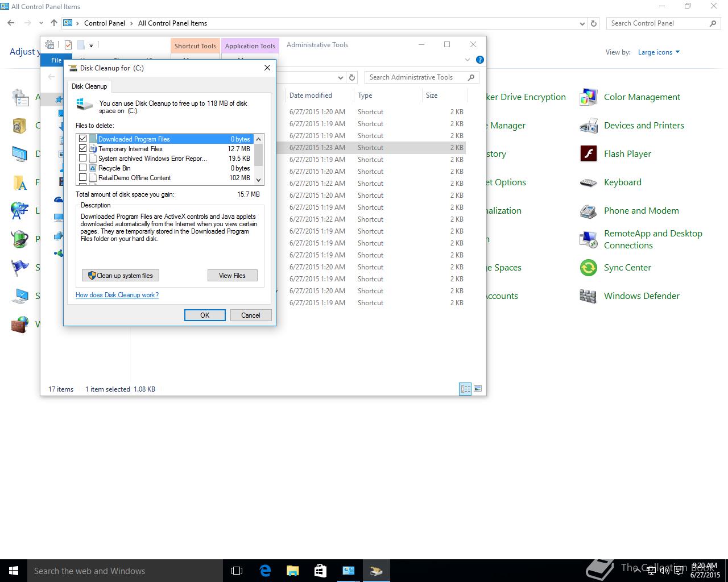Open Windows Firewall icon at the left edge

coord(20,325)
